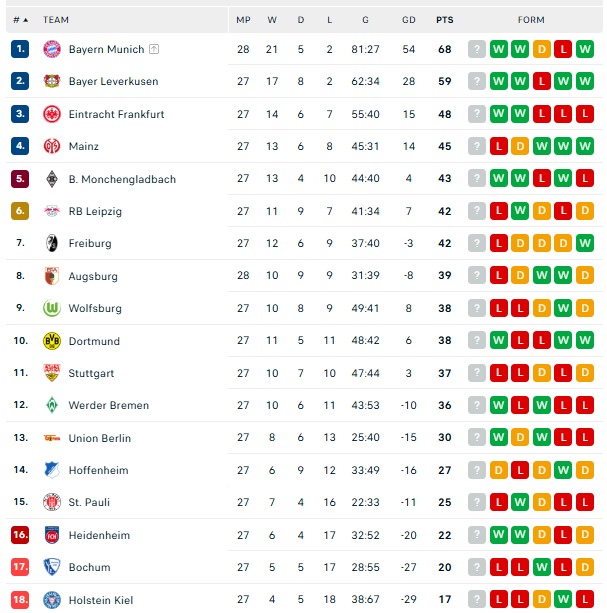Click the Dortmund BVB logo
This screenshot has width=607, height=613.
(x=52, y=341)
